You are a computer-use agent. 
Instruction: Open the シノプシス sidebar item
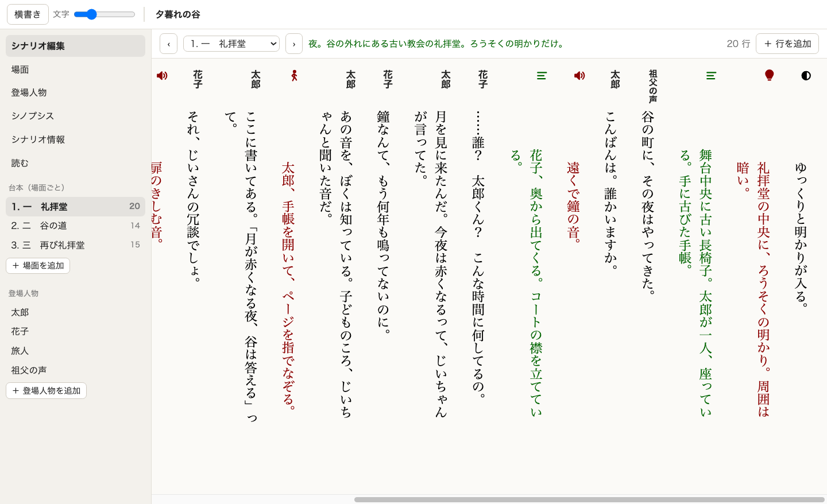point(75,116)
